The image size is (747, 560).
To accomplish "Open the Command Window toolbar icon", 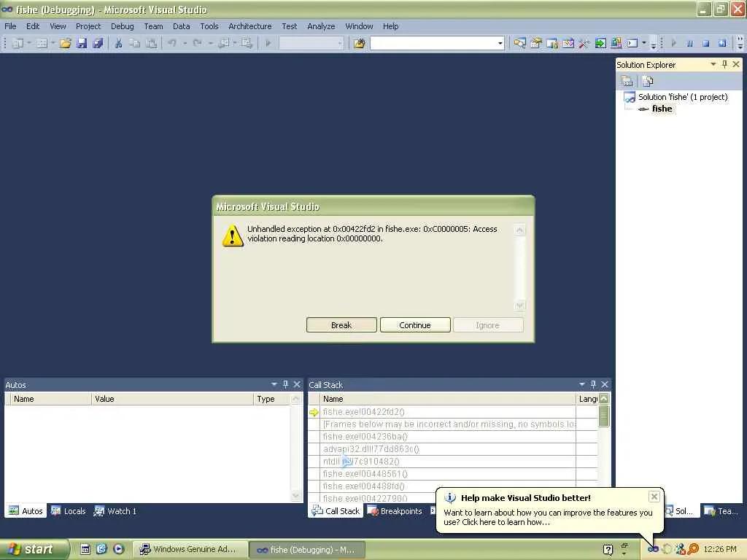I will coord(632,43).
